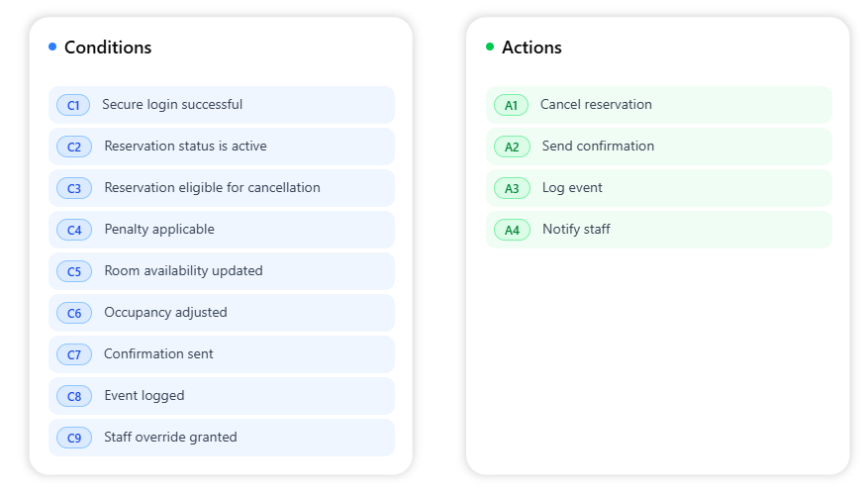Select the A3 badge icon

pos(512,188)
